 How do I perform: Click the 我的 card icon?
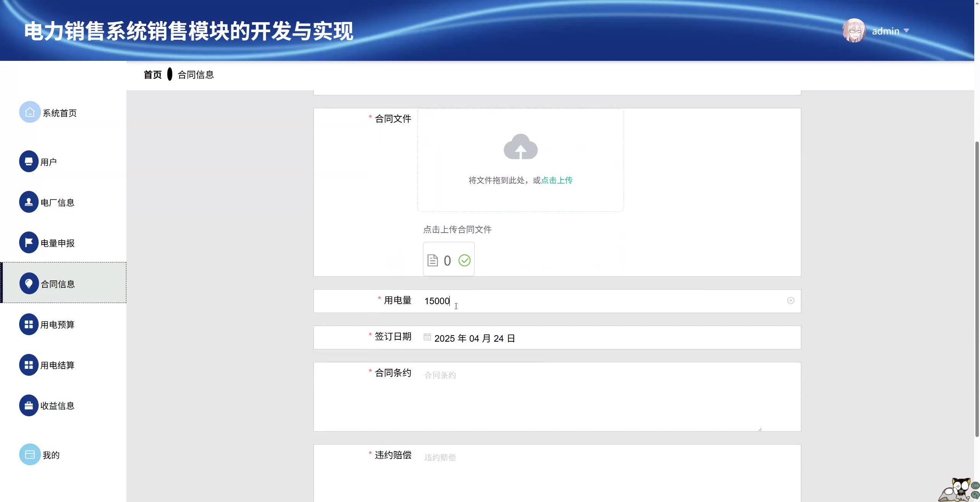point(30,455)
